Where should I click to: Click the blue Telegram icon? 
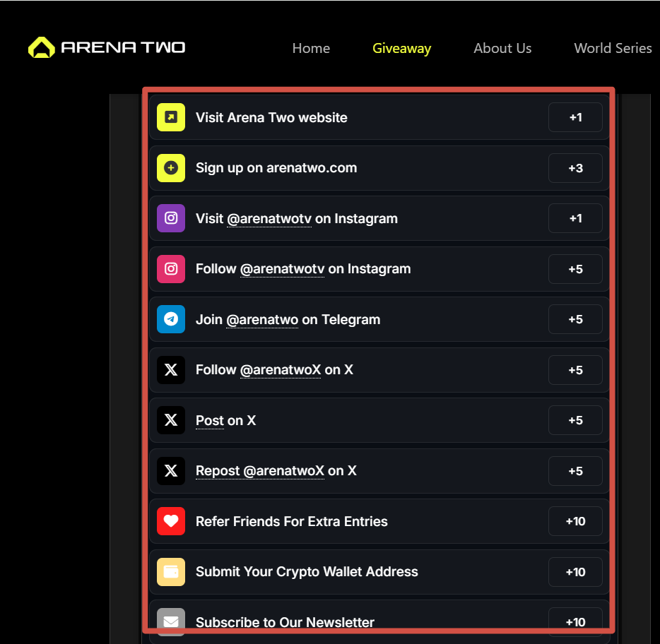click(x=171, y=319)
